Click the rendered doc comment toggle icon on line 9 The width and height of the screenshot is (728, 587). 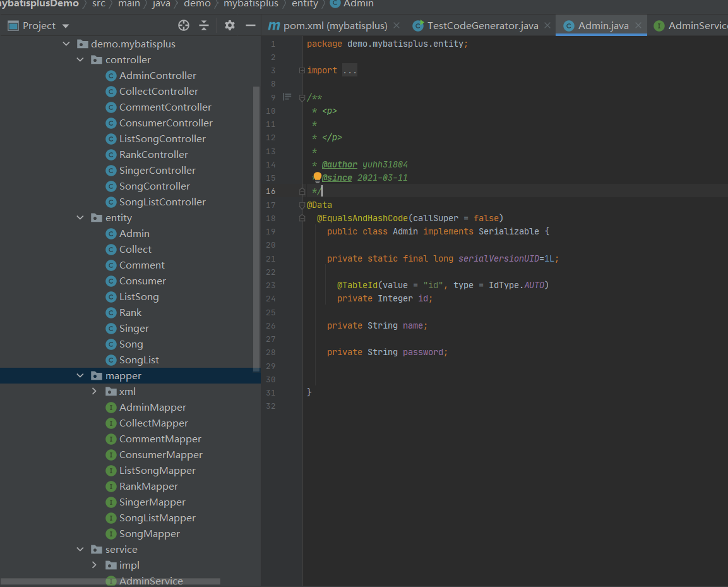(287, 97)
